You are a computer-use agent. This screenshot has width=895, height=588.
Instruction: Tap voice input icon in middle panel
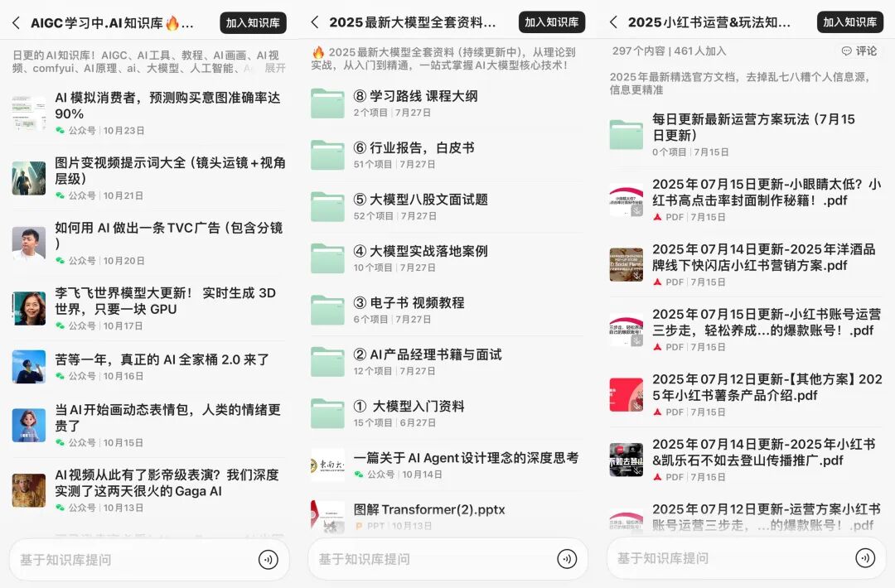(x=567, y=559)
